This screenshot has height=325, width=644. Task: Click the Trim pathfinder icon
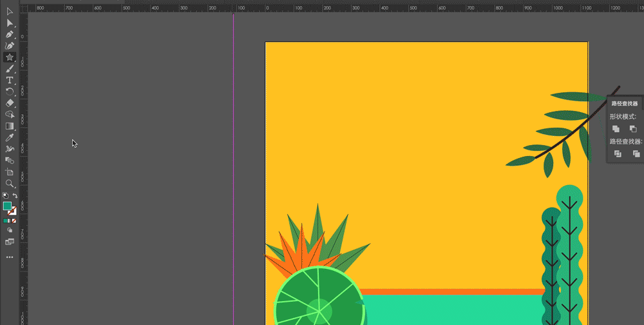636,154
